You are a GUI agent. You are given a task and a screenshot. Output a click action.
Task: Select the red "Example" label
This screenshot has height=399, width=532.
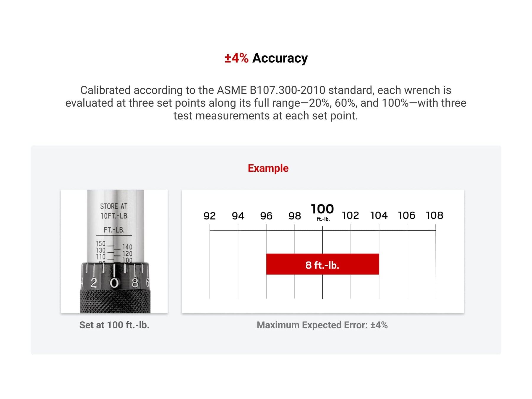coord(268,168)
